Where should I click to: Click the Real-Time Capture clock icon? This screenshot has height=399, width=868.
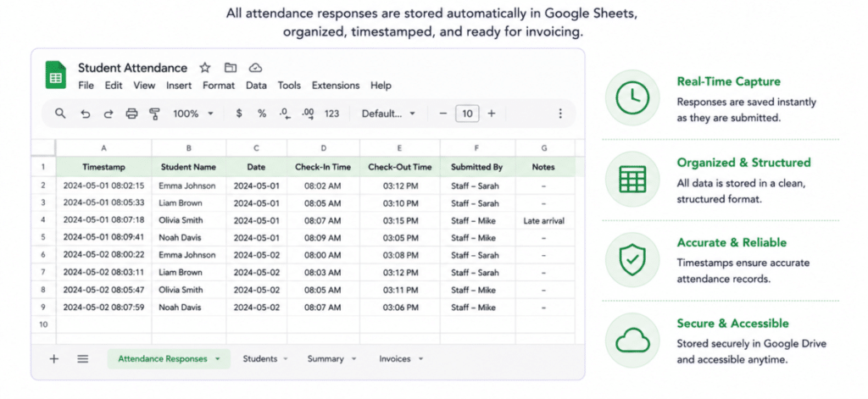[632, 97]
